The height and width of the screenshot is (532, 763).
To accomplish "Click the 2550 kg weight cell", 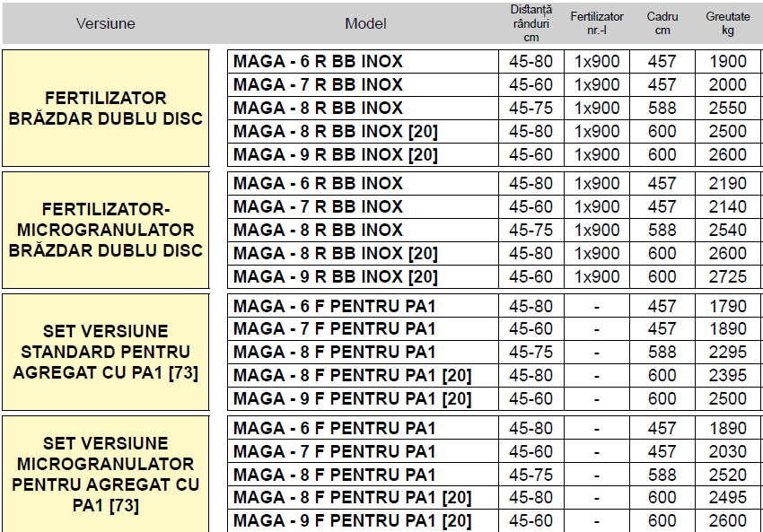I will point(727,109).
